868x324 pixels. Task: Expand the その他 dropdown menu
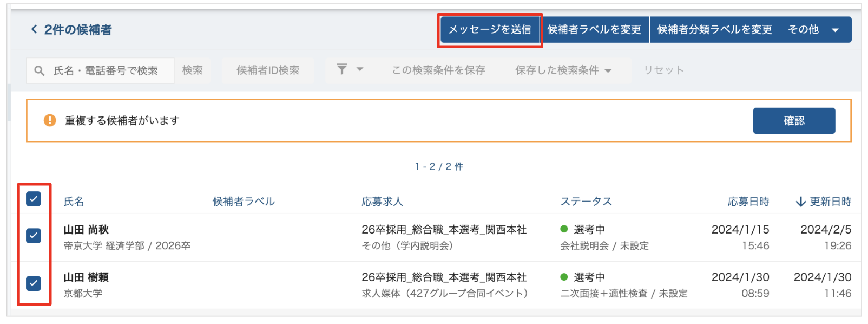coord(835,30)
